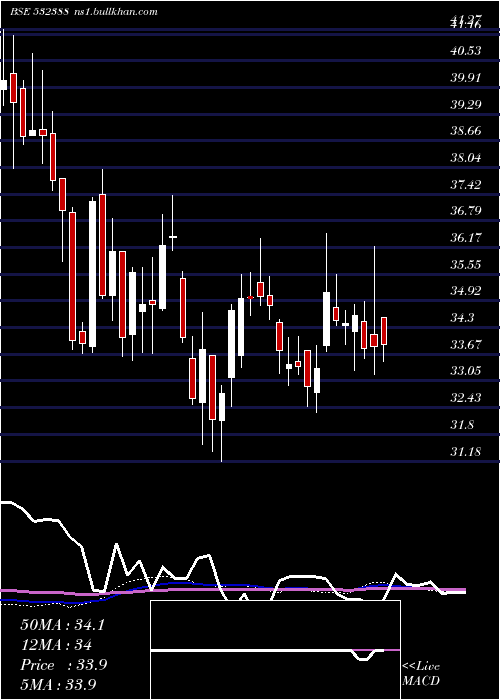The height and width of the screenshot is (700, 500).
Task: Select the 35.55 price axis label
Action: (x=466, y=265)
